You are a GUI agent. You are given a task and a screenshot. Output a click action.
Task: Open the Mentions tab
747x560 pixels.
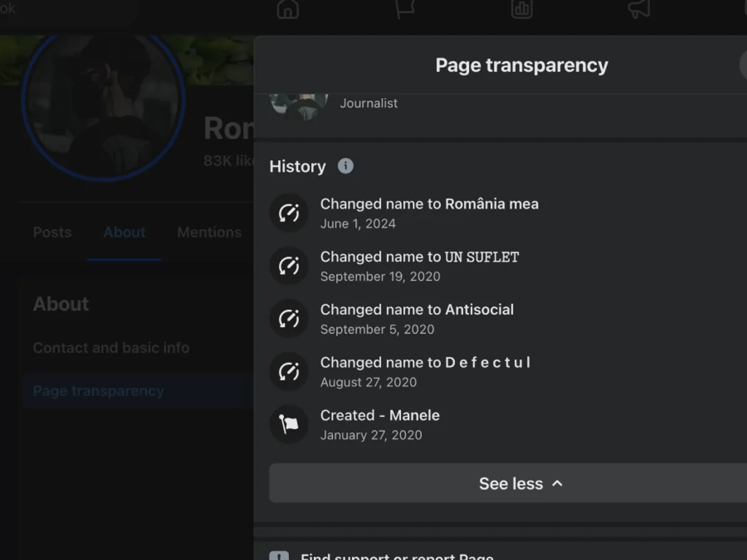click(x=209, y=233)
